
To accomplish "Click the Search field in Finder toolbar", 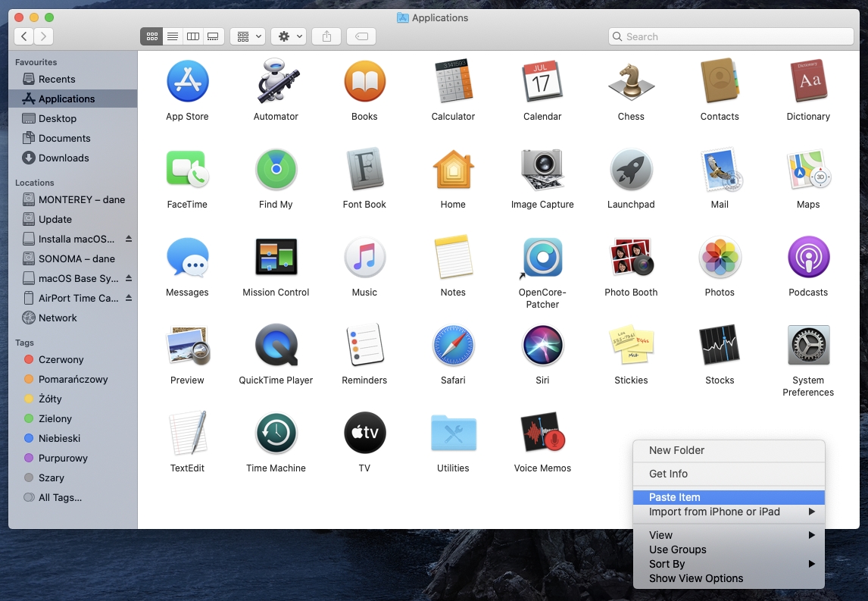I will coord(731,36).
